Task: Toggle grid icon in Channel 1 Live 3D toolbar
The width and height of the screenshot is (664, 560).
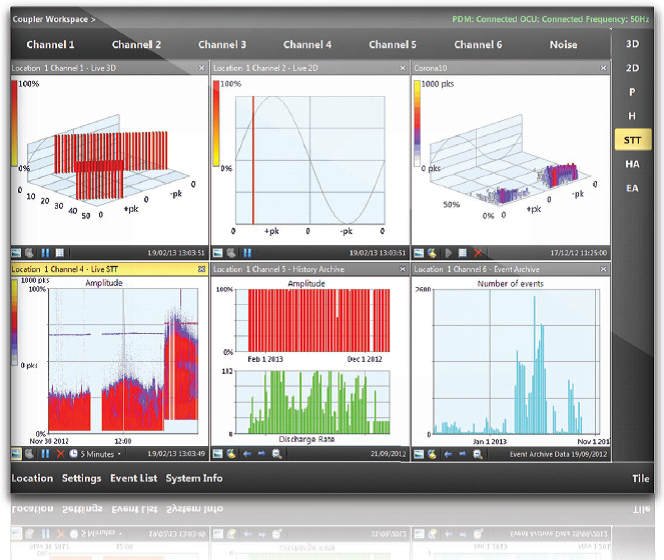Action: point(60,253)
